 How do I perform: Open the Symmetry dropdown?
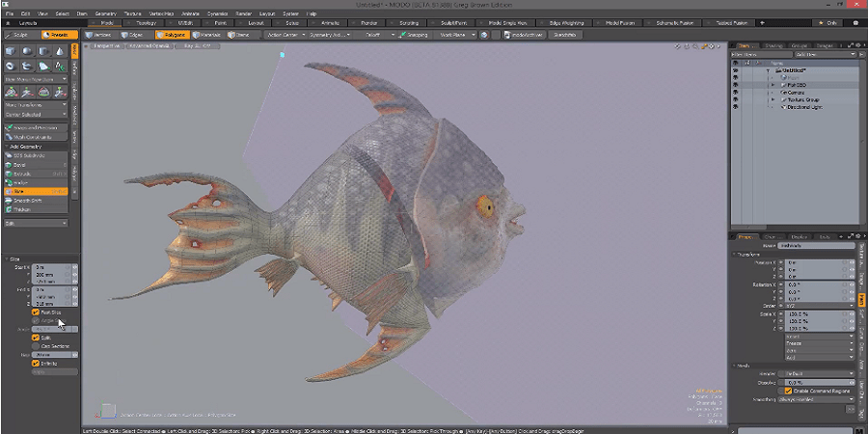(x=330, y=35)
